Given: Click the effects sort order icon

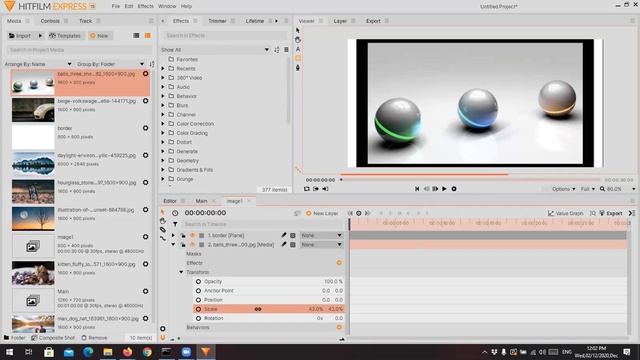Looking at the screenshot, I should (x=277, y=50).
